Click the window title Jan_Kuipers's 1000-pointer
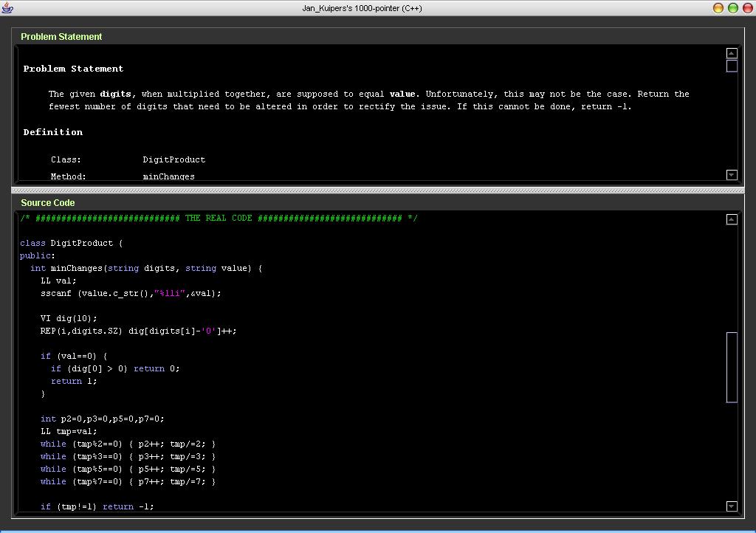The image size is (756, 533). tap(362, 8)
